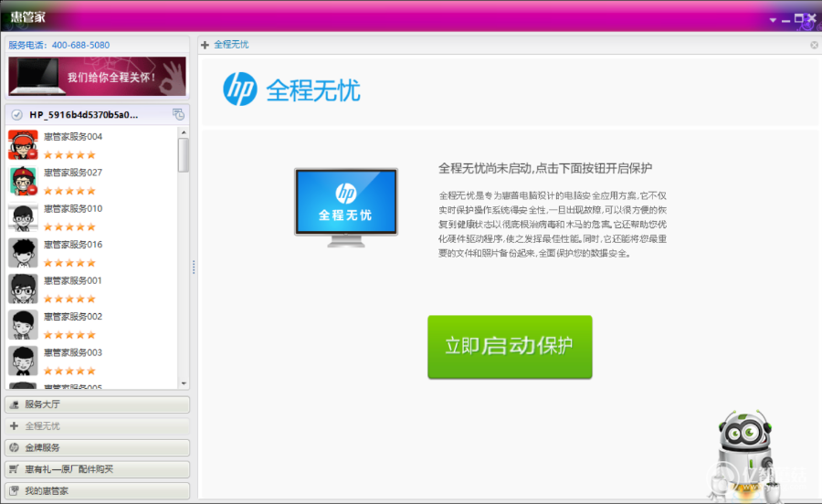This screenshot has height=504, width=822.
Task: Open the history icon next to HP device name
Action: pyautogui.click(x=178, y=114)
